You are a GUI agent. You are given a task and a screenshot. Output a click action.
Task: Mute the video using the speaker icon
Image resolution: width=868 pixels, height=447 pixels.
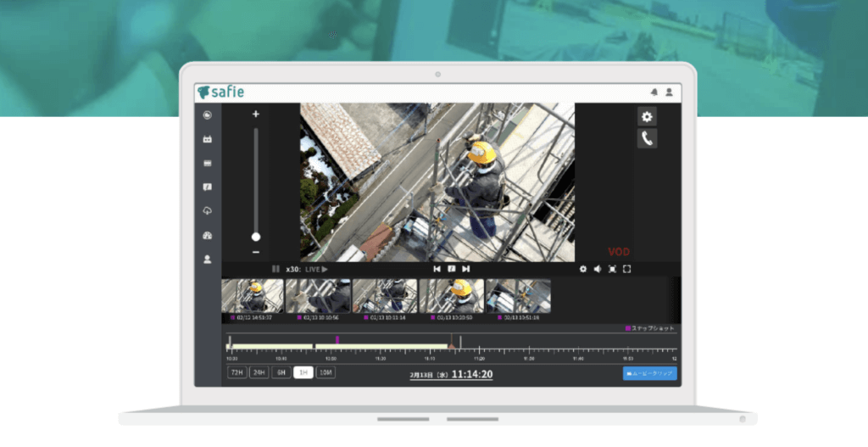[x=597, y=269]
